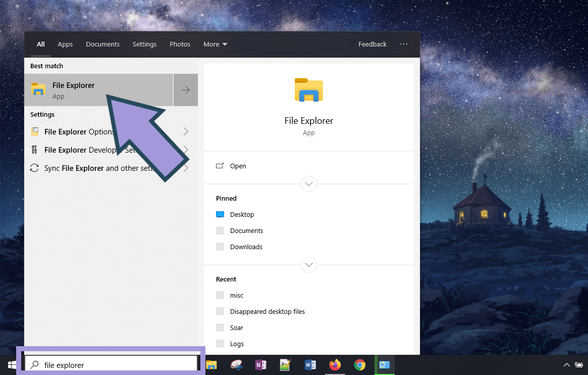Viewport: 588px width, 375px height.
Task: Expand File Explorer Options chevron
Action: [x=186, y=131]
